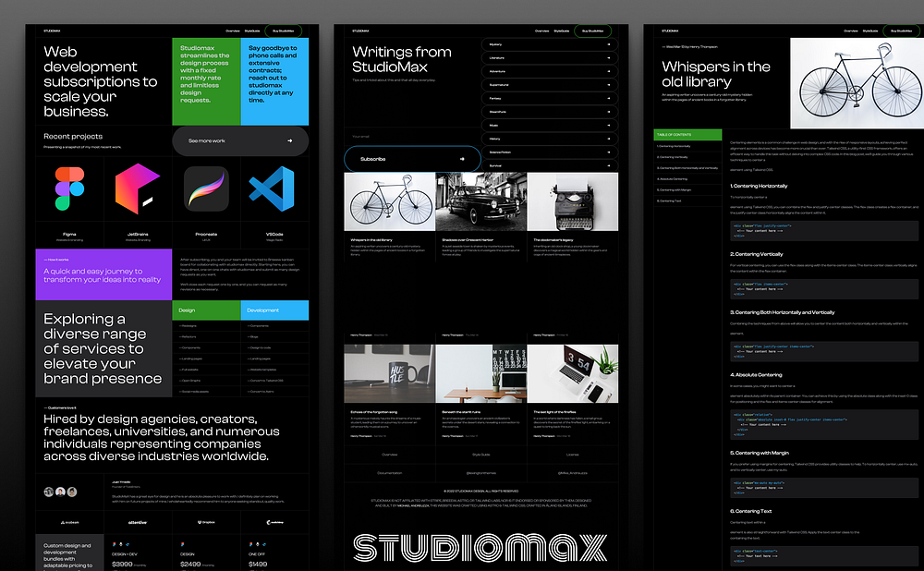Image resolution: width=924 pixels, height=571 pixels.
Task: Click the large STUDIOMAX footer logo
Action: coord(480,547)
